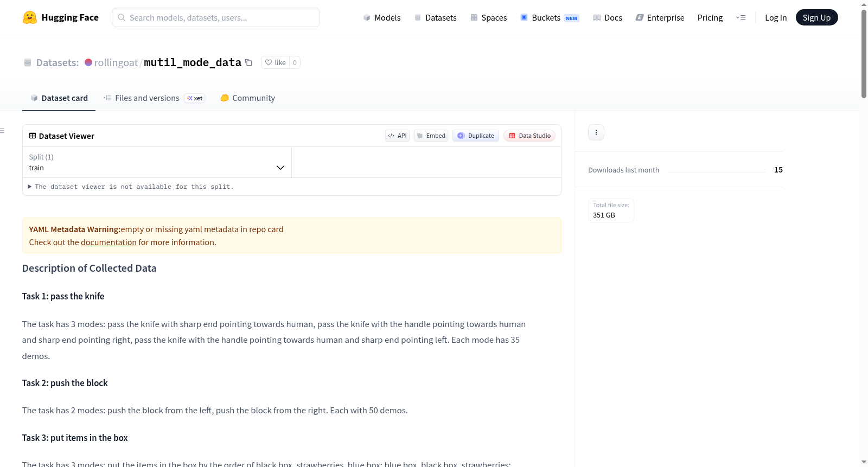The width and height of the screenshot is (868, 467).
Task: Click the Datasets: breadcrumb label
Action: tap(58, 62)
